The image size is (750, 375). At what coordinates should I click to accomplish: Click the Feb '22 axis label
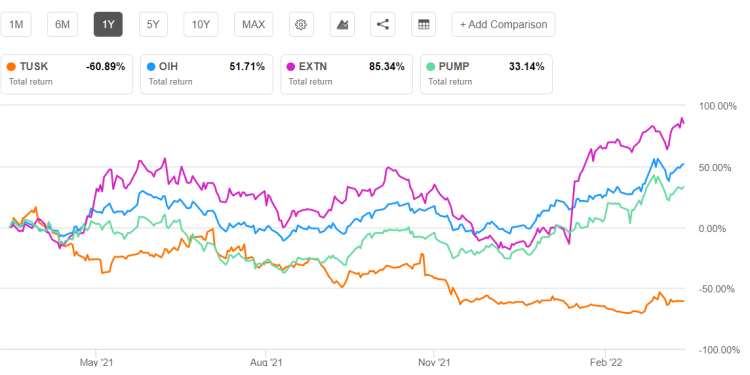click(x=606, y=363)
